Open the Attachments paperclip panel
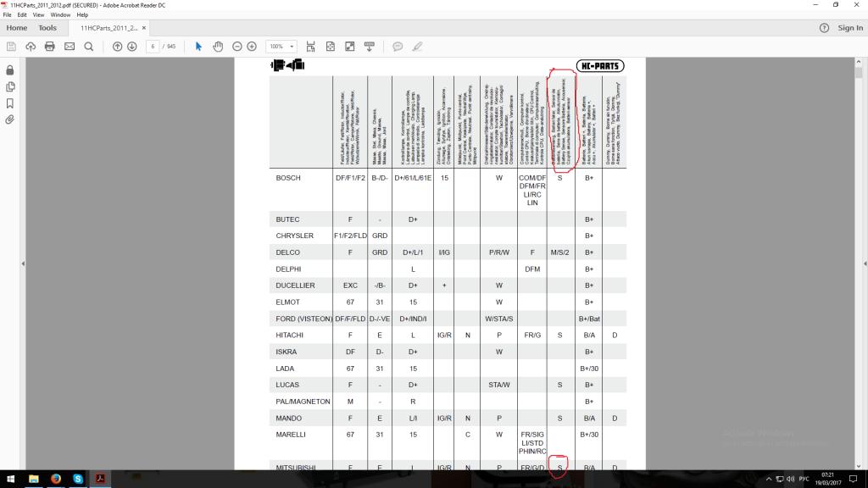 coord(10,119)
